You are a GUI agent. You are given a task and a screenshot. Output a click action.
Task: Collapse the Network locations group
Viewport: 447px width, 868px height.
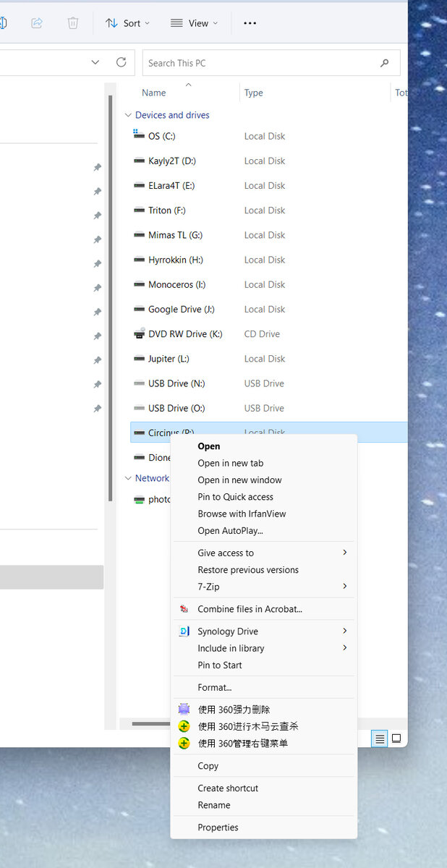pos(128,478)
